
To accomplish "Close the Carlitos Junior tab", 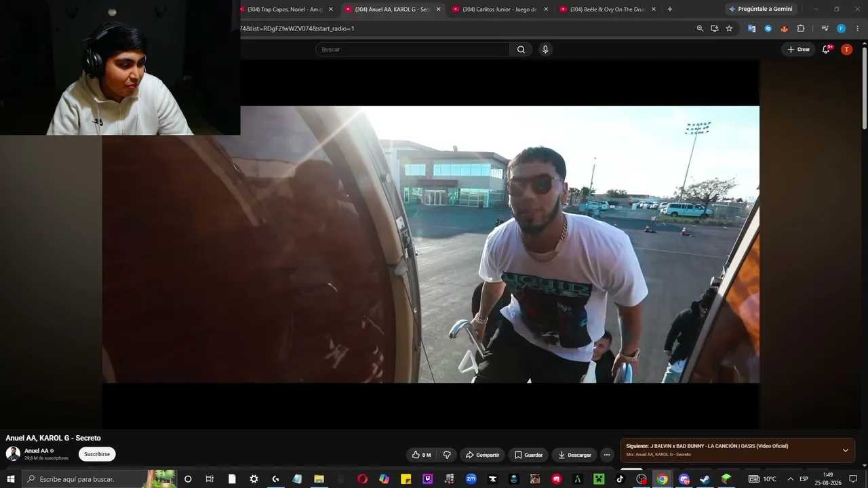I will pos(546,9).
